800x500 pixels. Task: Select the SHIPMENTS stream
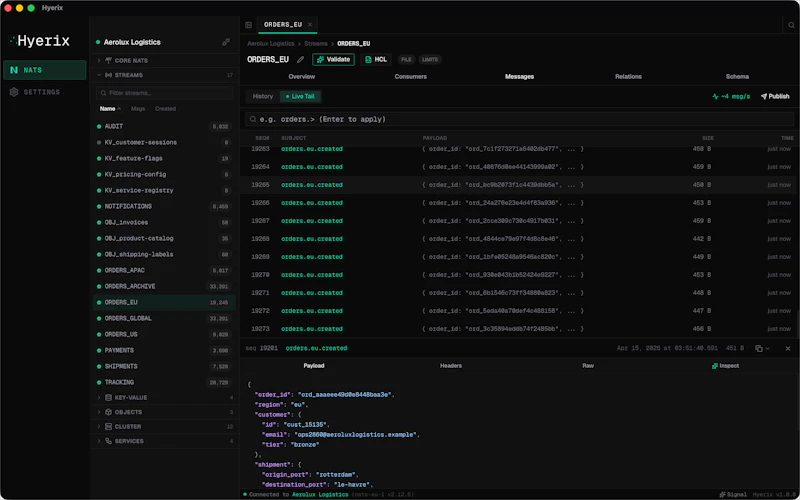[x=164, y=366]
